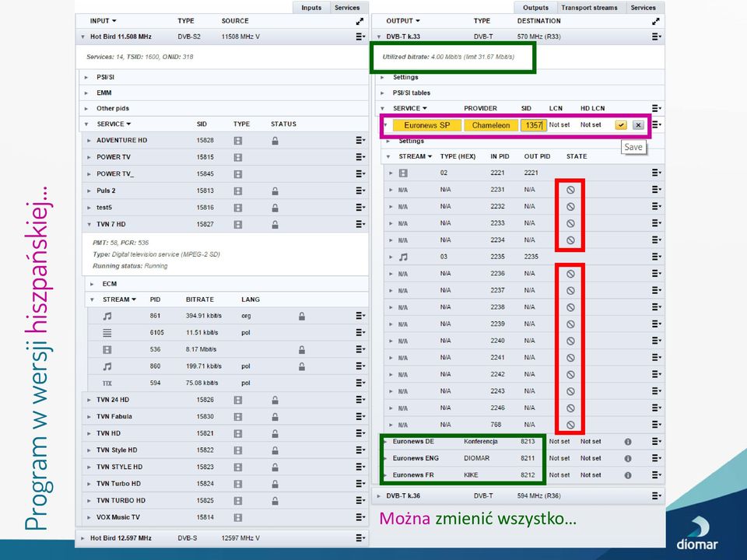Toggle blocked state for IN PID 2234
This screenshot has width=747, height=560.
[570, 240]
